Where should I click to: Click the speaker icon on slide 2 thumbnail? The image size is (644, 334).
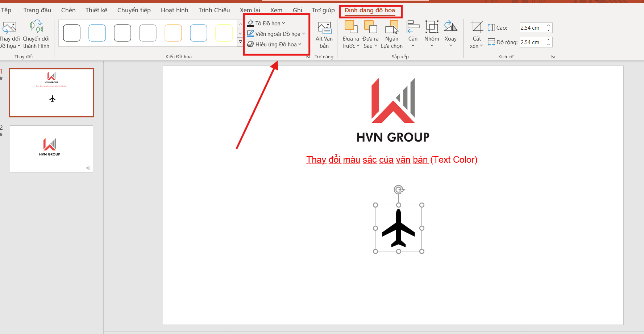[88, 168]
